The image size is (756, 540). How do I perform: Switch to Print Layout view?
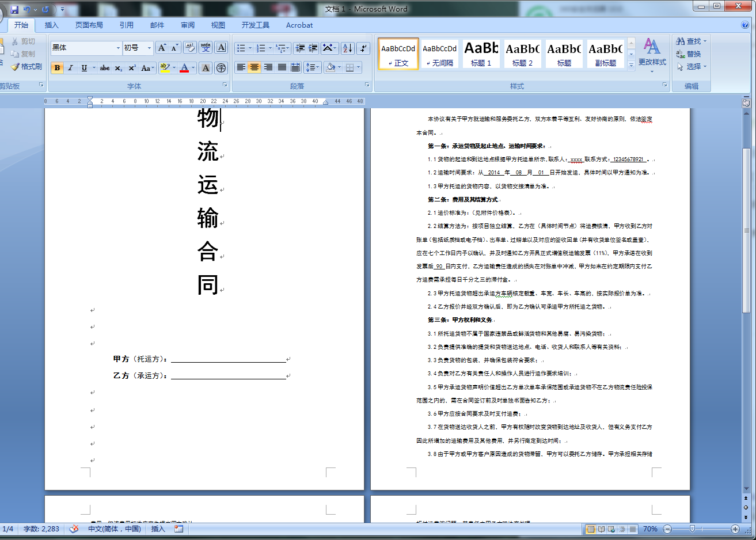coord(590,528)
